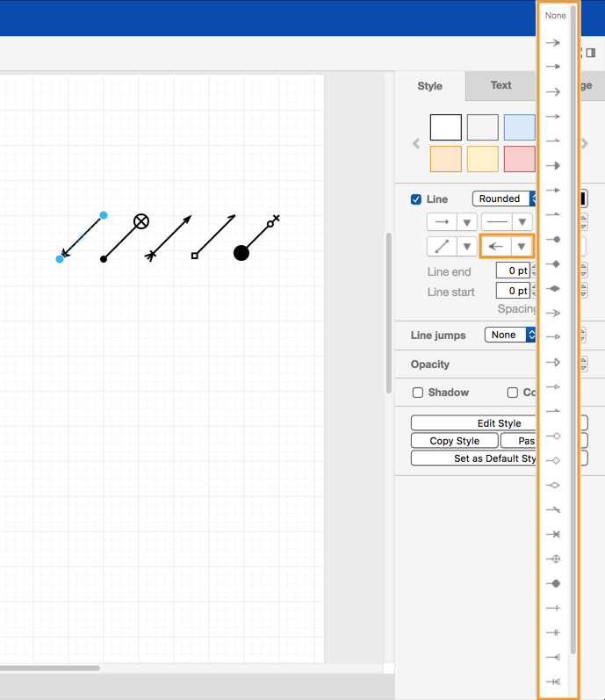Open the solid line pattern button
The width and height of the screenshot is (605, 700).
click(x=497, y=222)
